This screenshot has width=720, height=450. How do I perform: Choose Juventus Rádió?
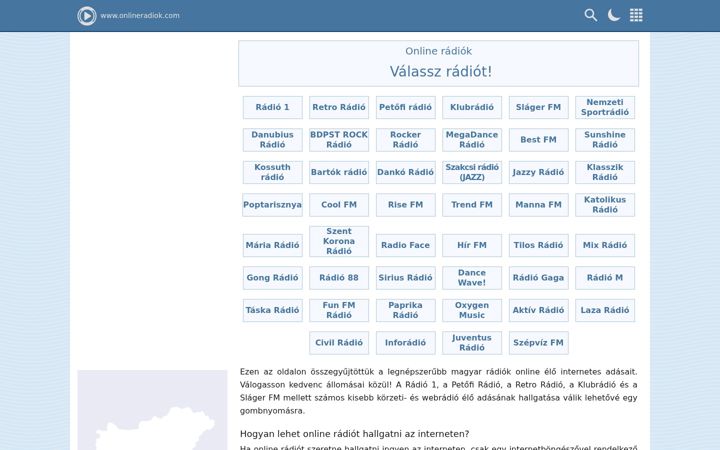pos(472,343)
